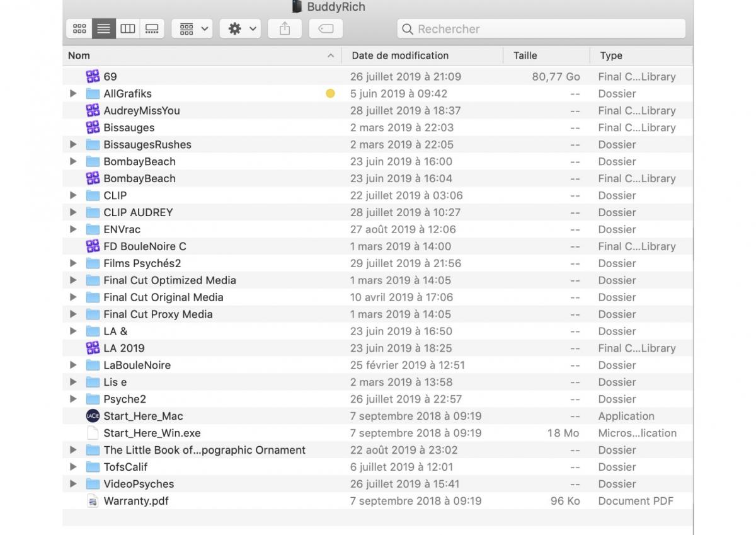The height and width of the screenshot is (535, 756).
Task: Click the Final Cut Original Media folder icon
Action: coord(93,297)
